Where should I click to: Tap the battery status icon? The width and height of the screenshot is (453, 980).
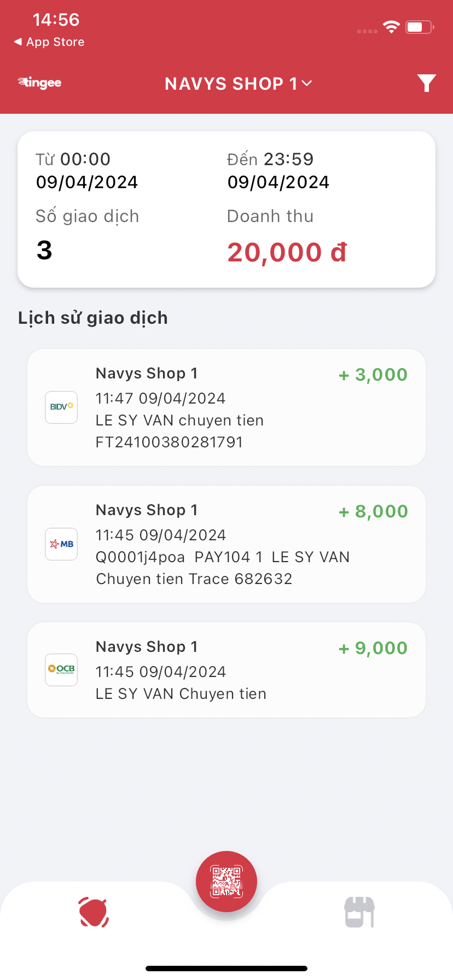pyautogui.click(x=419, y=27)
